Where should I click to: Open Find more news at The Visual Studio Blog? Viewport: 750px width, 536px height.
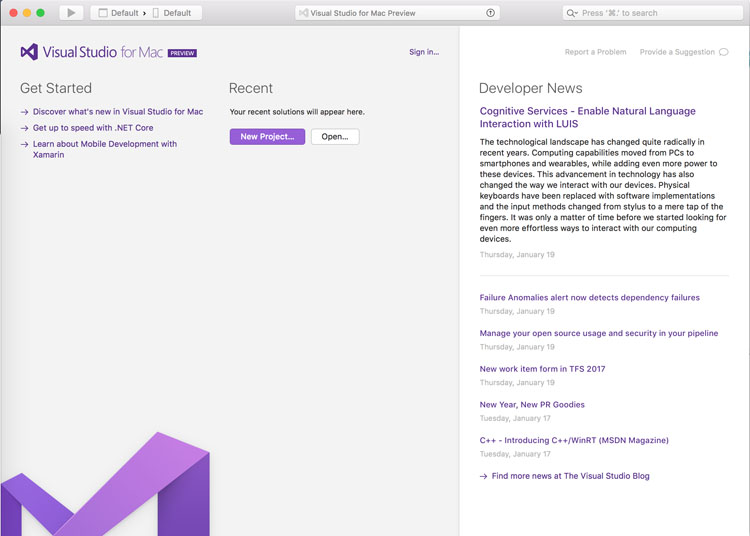pyautogui.click(x=570, y=476)
